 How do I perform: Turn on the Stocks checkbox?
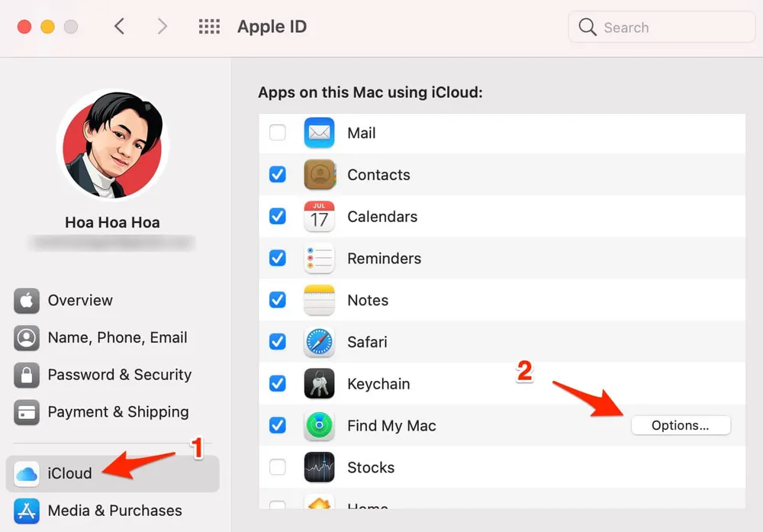278,467
